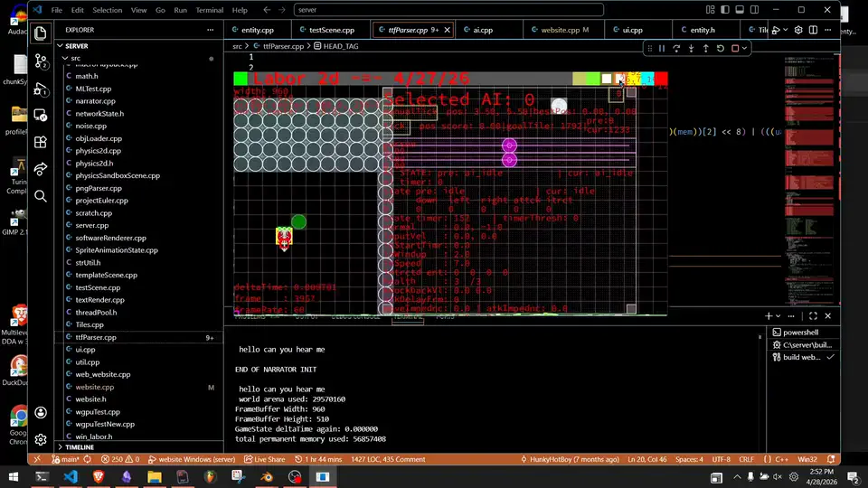Open website.cpp in the explorer
Viewport: 868px width, 488px height.
[x=95, y=387]
